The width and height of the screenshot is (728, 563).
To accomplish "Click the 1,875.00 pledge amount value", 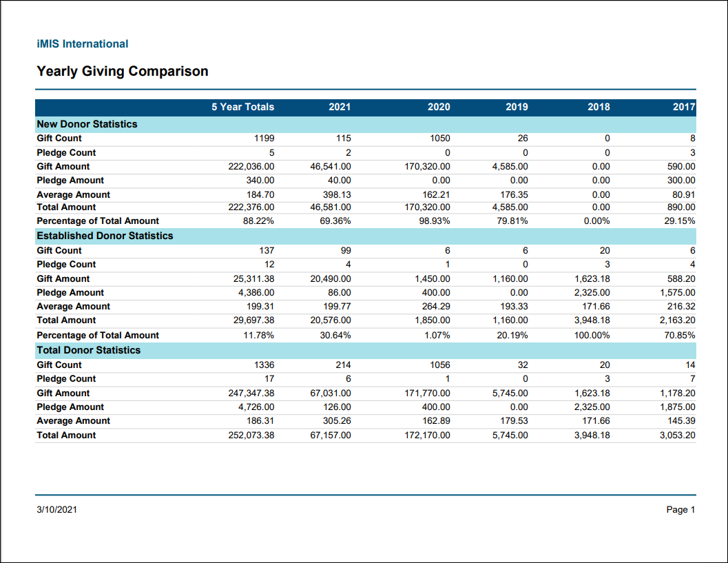I will (x=678, y=407).
